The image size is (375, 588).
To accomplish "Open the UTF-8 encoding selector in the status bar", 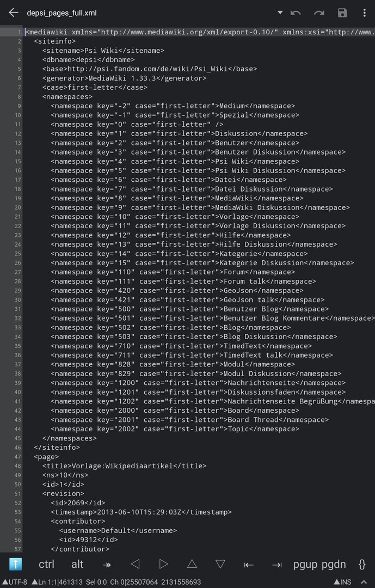I will pos(15,582).
